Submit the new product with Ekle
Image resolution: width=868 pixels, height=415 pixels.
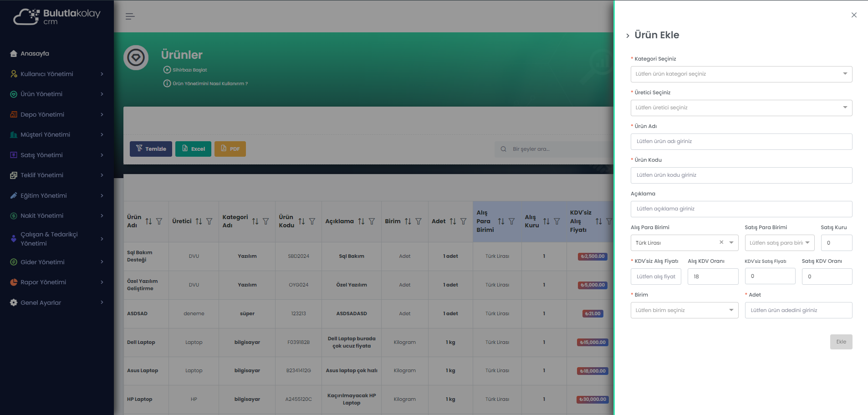point(841,342)
